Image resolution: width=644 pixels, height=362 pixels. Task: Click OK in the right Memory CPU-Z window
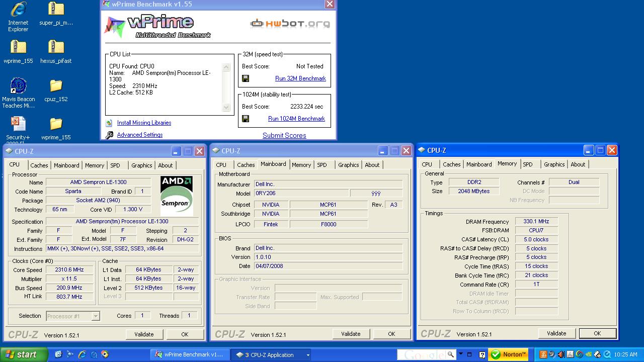tap(597, 333)
